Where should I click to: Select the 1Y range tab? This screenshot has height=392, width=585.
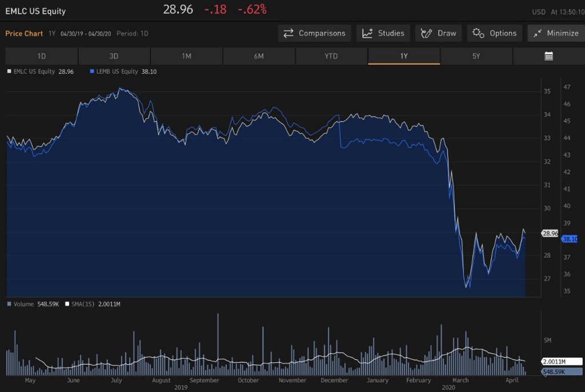[x=404, y=56]
